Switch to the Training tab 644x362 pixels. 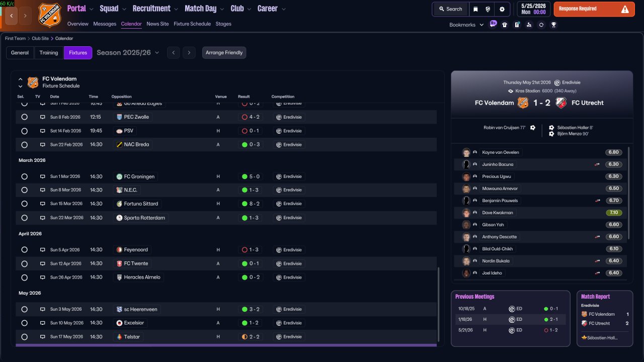tap(49, 53)
